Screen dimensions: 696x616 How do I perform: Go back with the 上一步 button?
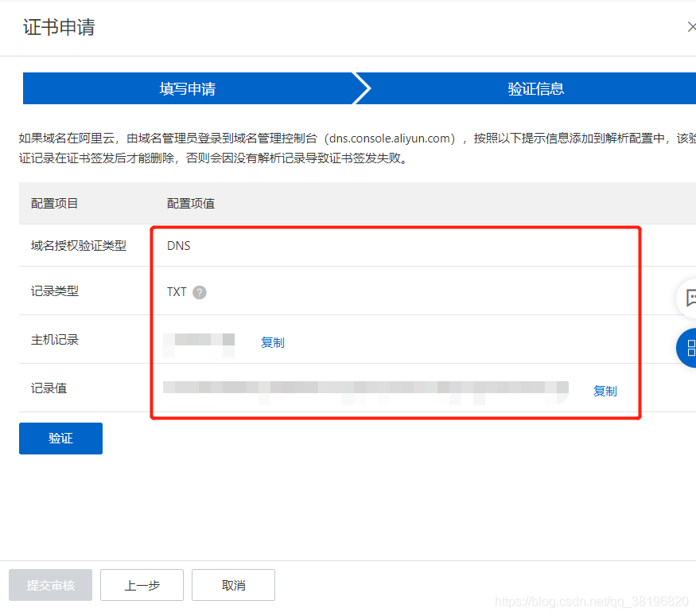point(142,585)
